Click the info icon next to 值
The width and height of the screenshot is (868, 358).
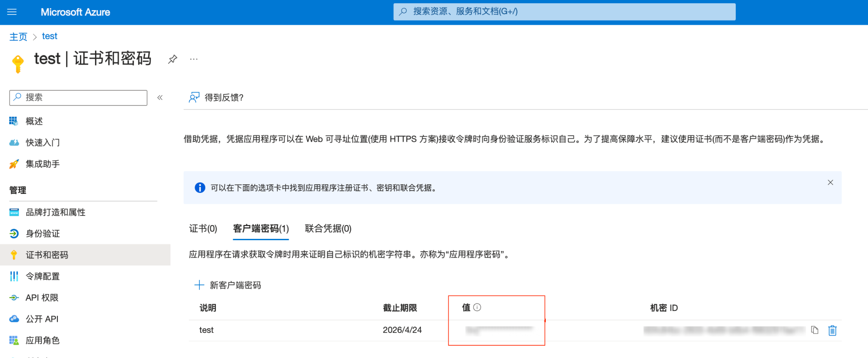pos(477,307)
